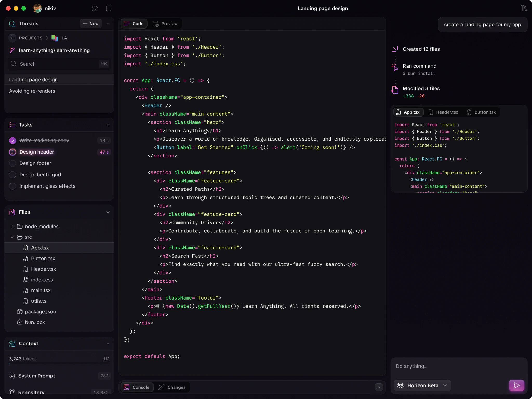Open the collaborators people icon
Viewport: 532px width, 399px height.
tap(95, 8)
